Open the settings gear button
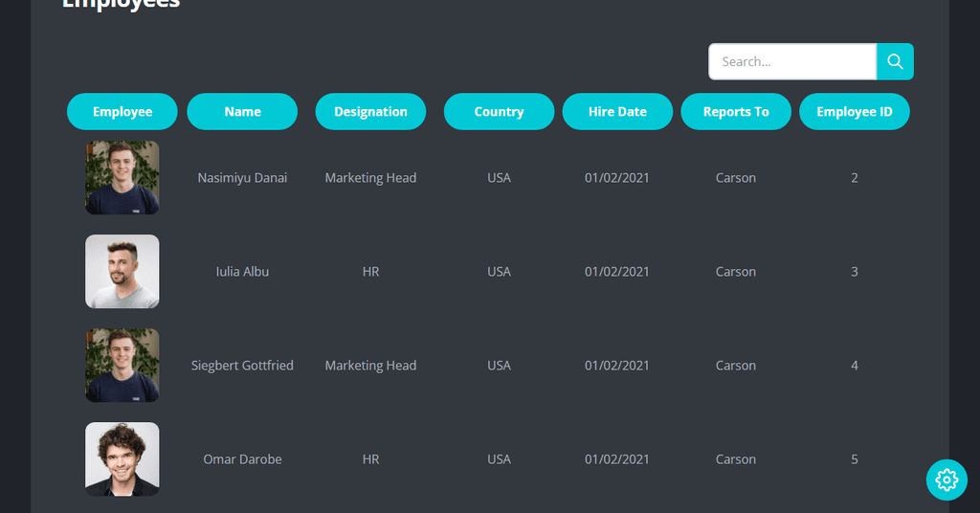This screenshot has height=513, width=980. (947, 480)
